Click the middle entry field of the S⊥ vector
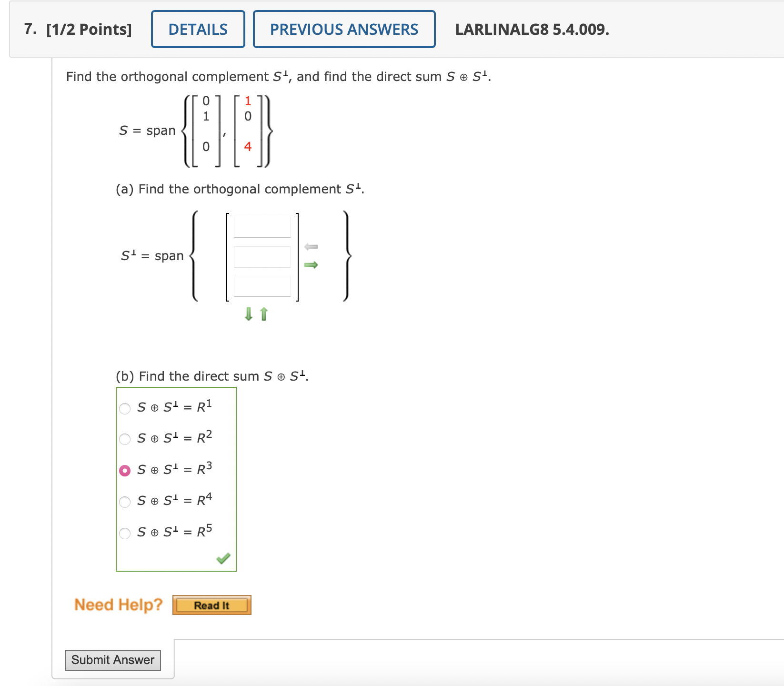 262,257
